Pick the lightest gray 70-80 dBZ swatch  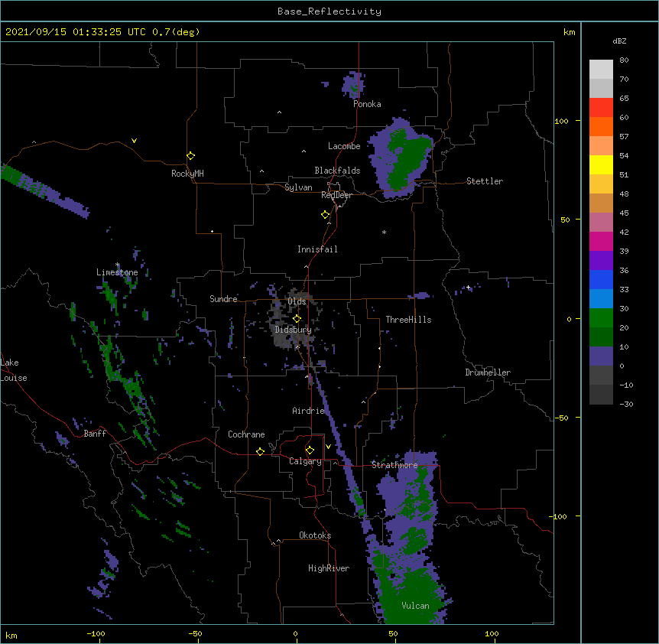[601, 70]
